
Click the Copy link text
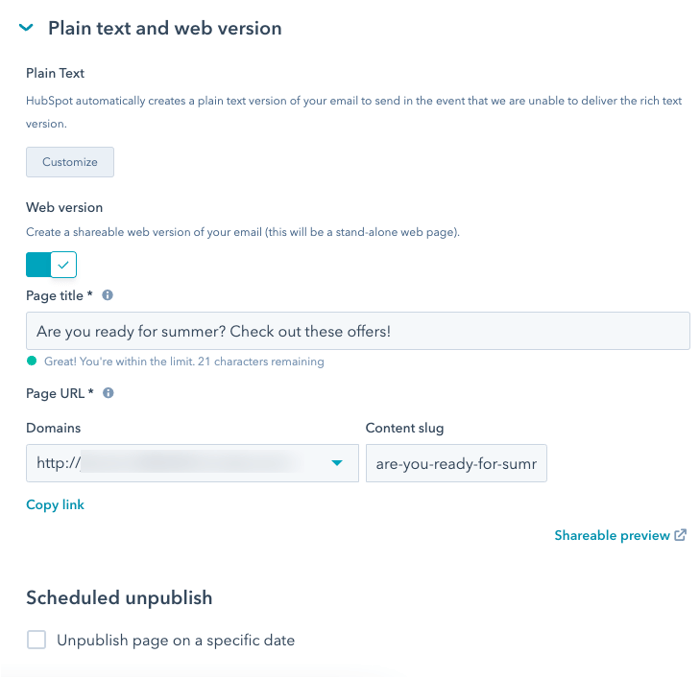pyautogui.click(x=55, y=505)
